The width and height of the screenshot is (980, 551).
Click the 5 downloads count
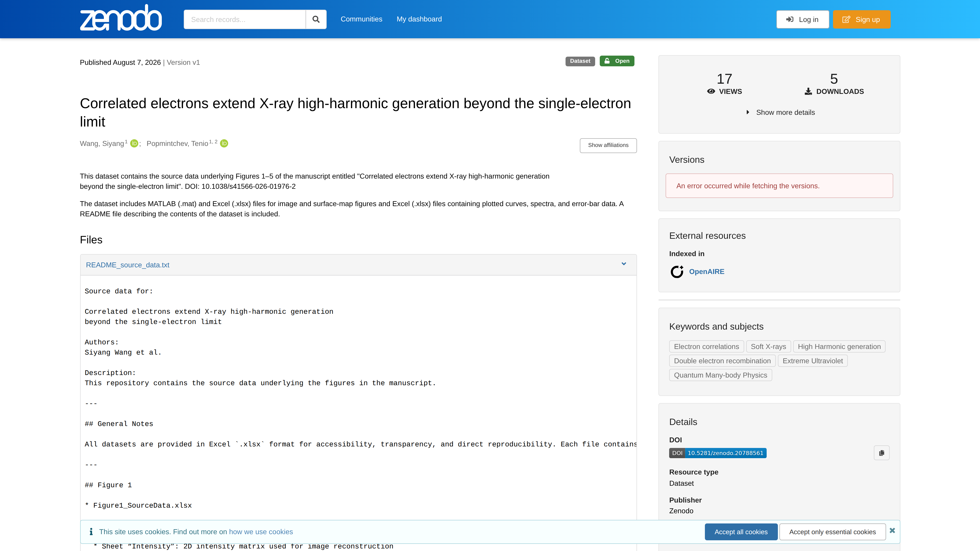(834, 79)
